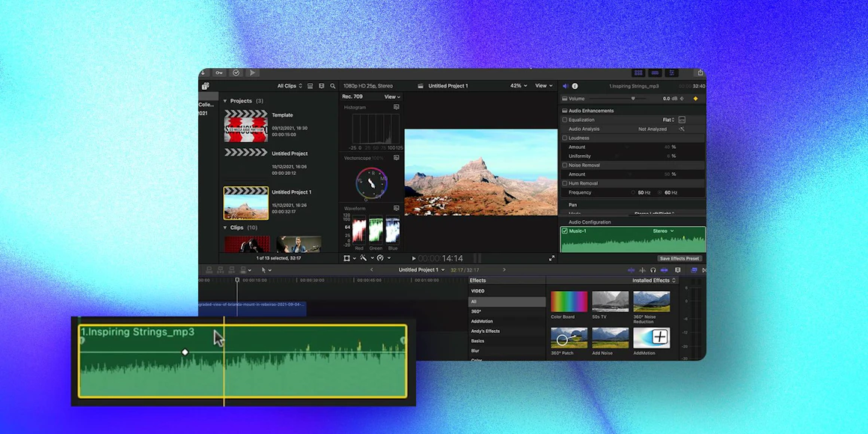Click the share export icon
868x434 pixels.
[x=700, y=73]
